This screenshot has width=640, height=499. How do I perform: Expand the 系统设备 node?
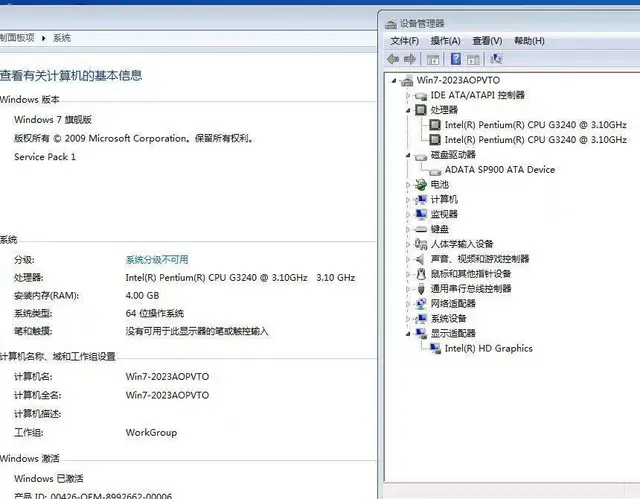click(408, 319)
